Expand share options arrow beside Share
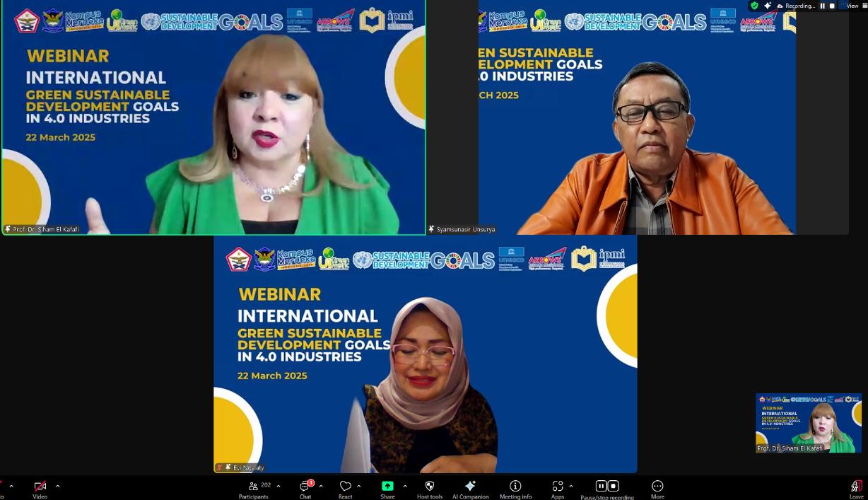This screenshot has height=500, width=868. pos(404,486)
